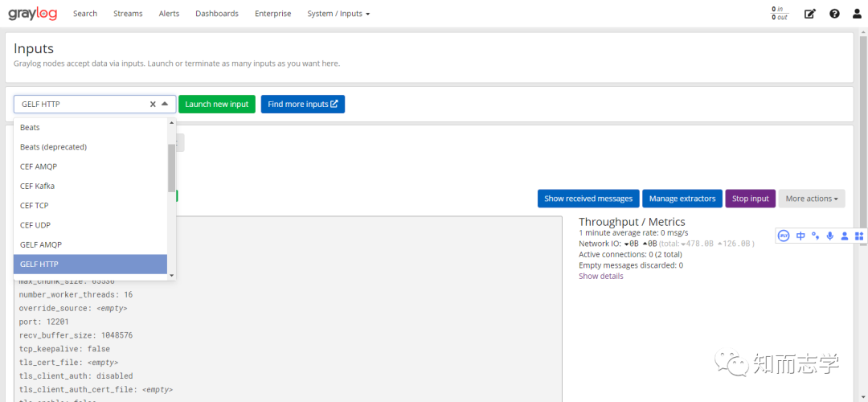Screen dimensions: 868x402
Task: Click Empty messages discarded text
Action: 631,265
